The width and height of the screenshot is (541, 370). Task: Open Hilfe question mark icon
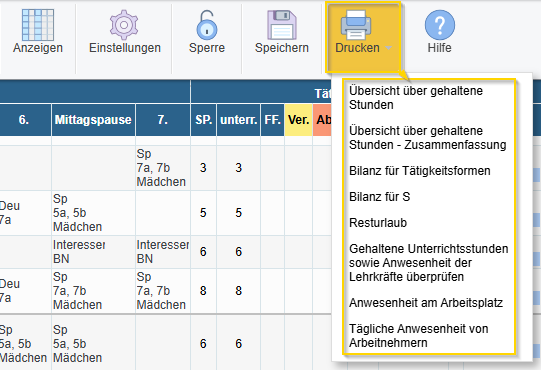pyautogui.click(x=440, y=25)
